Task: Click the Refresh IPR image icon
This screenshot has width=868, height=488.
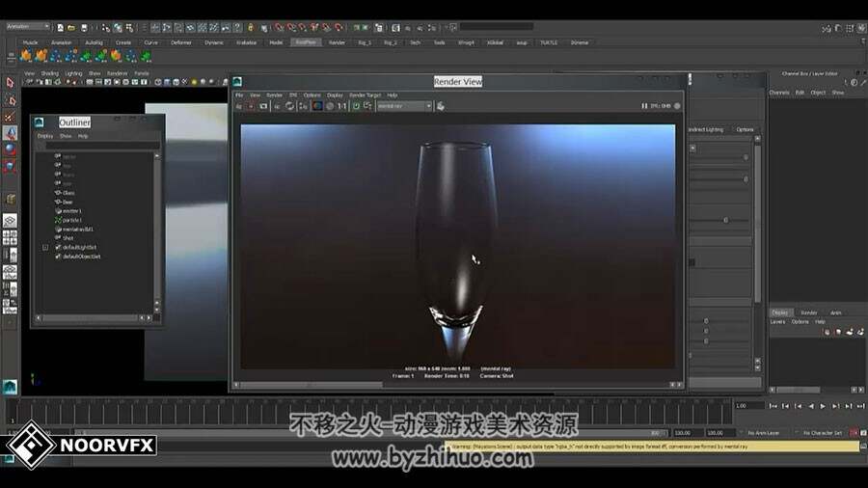Action: 289,106
